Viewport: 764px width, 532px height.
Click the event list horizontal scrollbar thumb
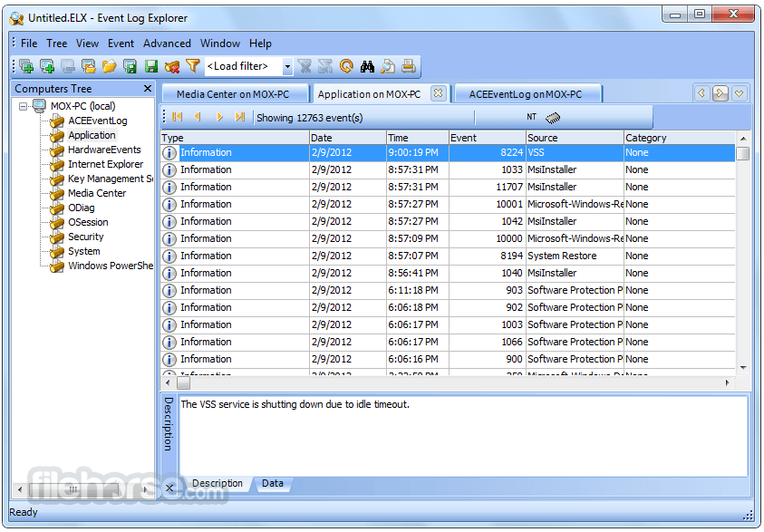pyautogui.click(x=183, y=383)
